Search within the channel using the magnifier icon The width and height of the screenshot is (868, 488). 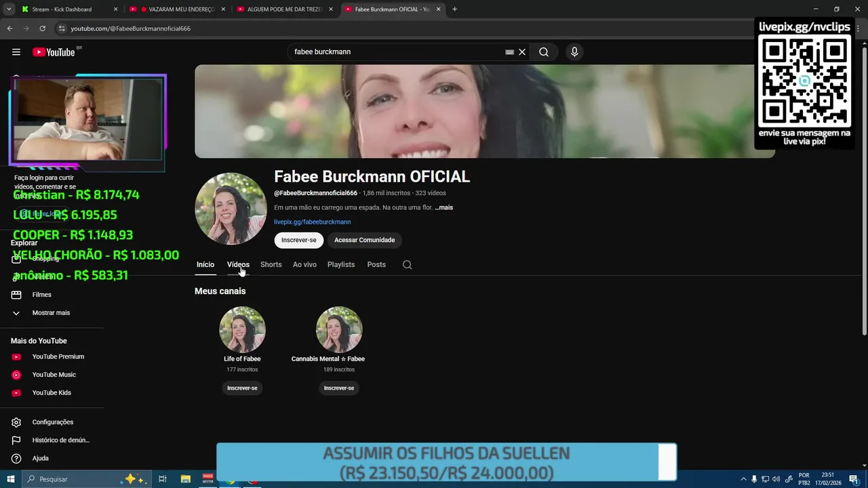pyautogui.click(x=407, y=265)
